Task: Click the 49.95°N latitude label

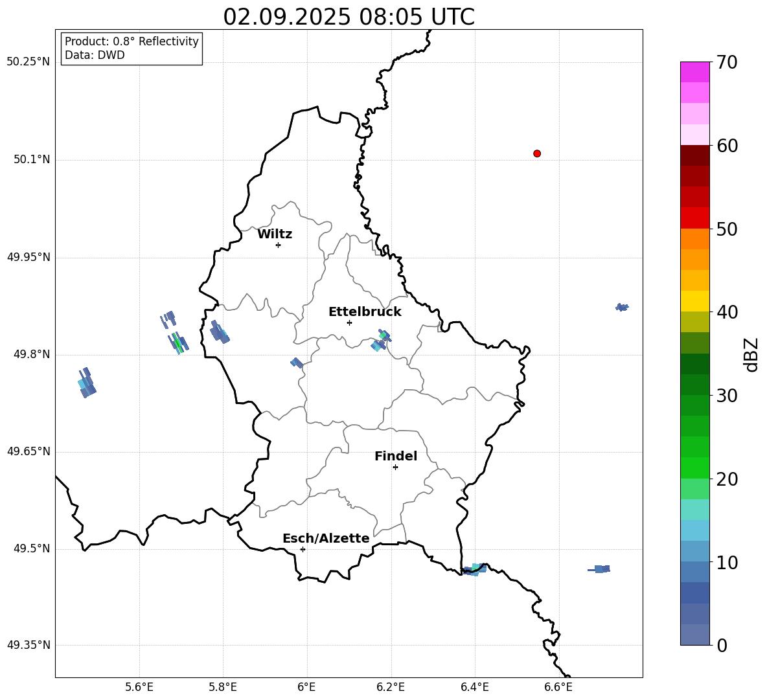Action: (29, 257)
